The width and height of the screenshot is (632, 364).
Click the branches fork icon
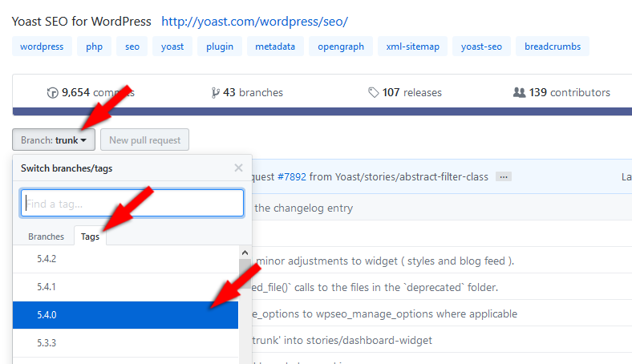tap(215, 93)
